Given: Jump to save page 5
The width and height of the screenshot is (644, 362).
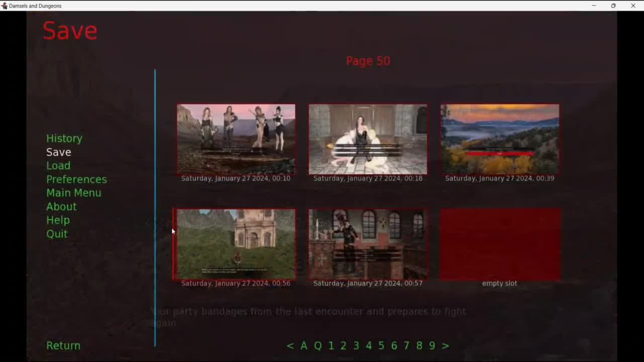Looking at the screenshot, I should 381,345.
